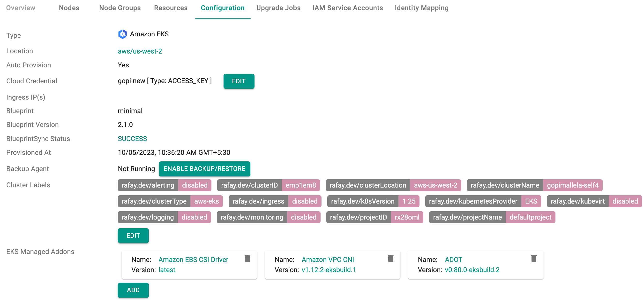Viewport: 644px width, 300px height.
Task: Select the rafay.dev/clusterName label chip
Action: click(x=535, y=185)
